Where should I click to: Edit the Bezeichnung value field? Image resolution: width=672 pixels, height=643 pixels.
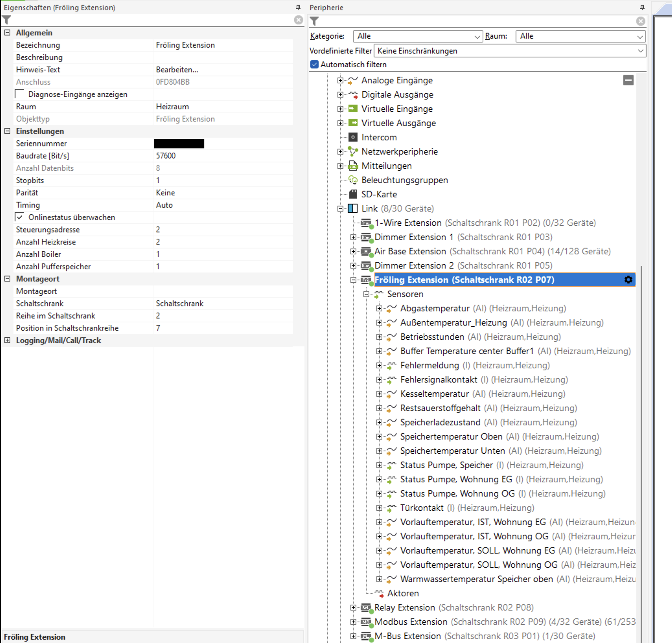(223, 45)
